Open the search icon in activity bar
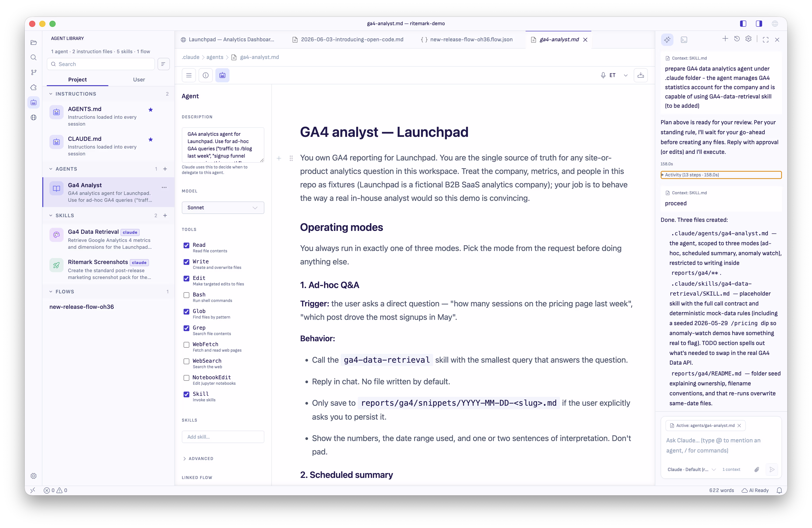 tap(34, 57)
